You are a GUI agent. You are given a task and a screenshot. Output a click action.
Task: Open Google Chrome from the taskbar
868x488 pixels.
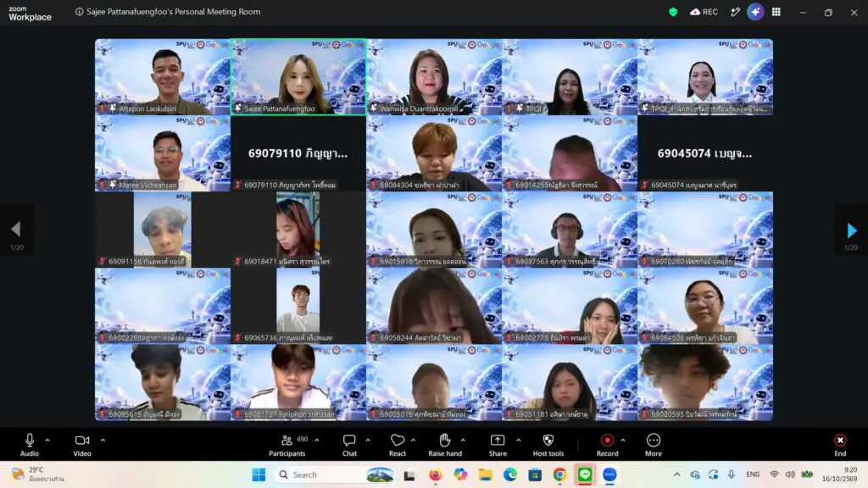click(559, 474)
